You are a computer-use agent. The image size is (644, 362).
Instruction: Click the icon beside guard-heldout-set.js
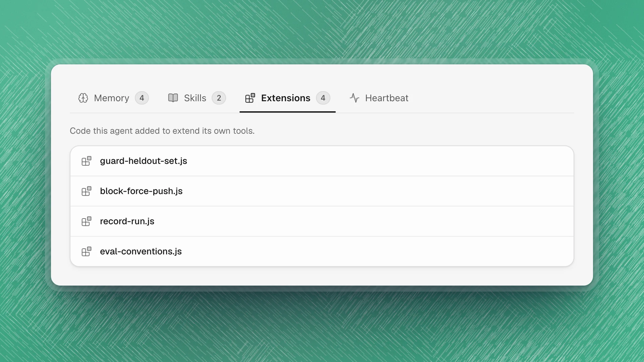click(87, 161)
